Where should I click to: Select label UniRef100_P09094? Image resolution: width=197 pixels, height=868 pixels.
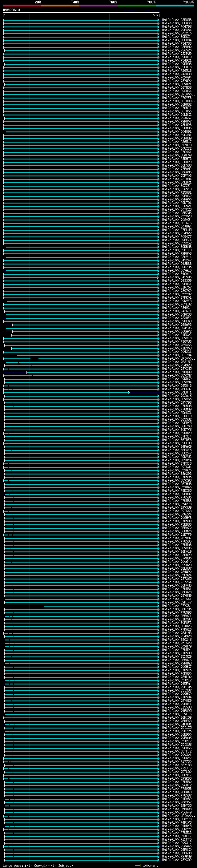click(177, 78)
